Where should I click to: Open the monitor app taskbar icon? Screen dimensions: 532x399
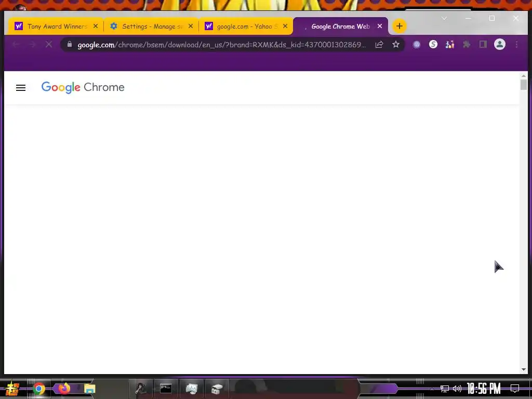point(191,389)
